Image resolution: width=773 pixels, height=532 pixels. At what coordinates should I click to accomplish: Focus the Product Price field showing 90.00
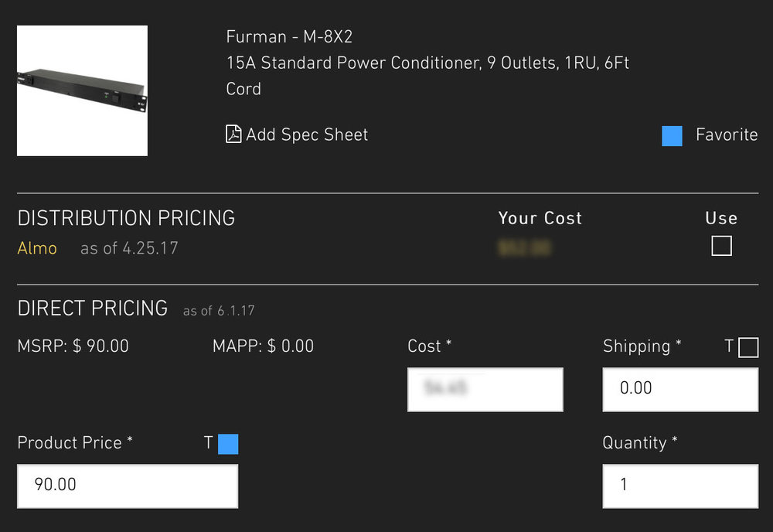coord(128,486)
